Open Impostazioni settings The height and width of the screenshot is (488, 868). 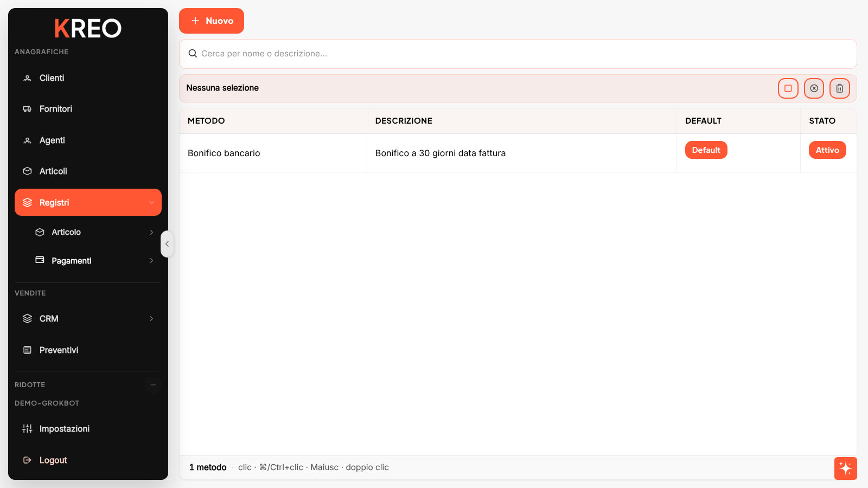[x=88, y=429]
